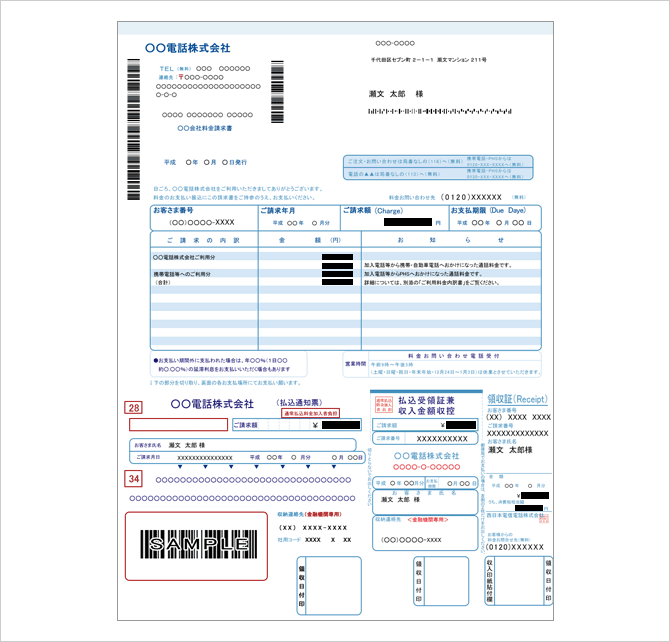Click the '営業時間' label
Image resolution: width=670 pixels, height=642 pixels.
pyautogui.click(x=356, y=364)
